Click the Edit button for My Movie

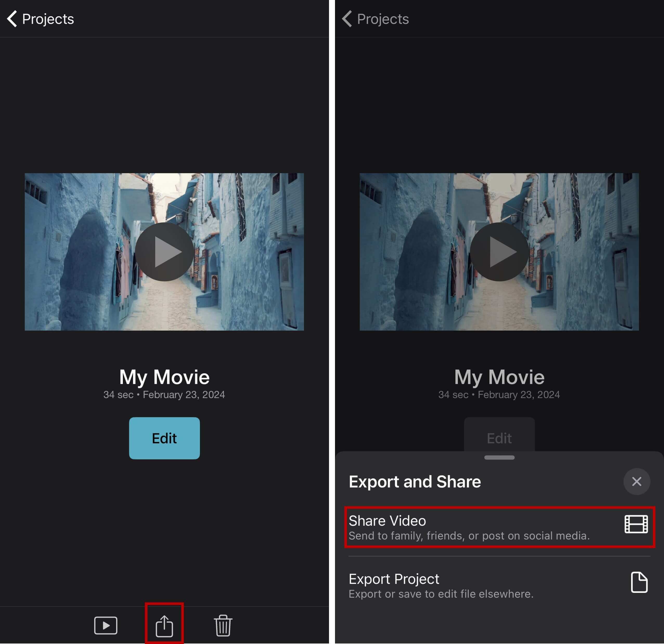(x=164, y=438)
